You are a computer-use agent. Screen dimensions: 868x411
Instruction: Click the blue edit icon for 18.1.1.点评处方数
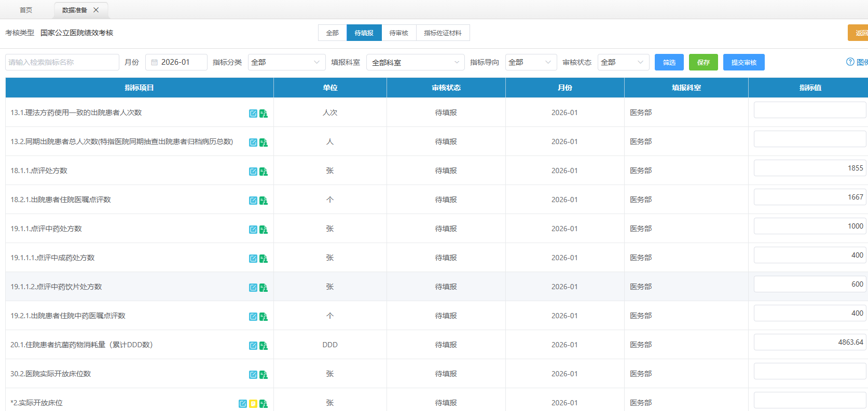(253, 172)
